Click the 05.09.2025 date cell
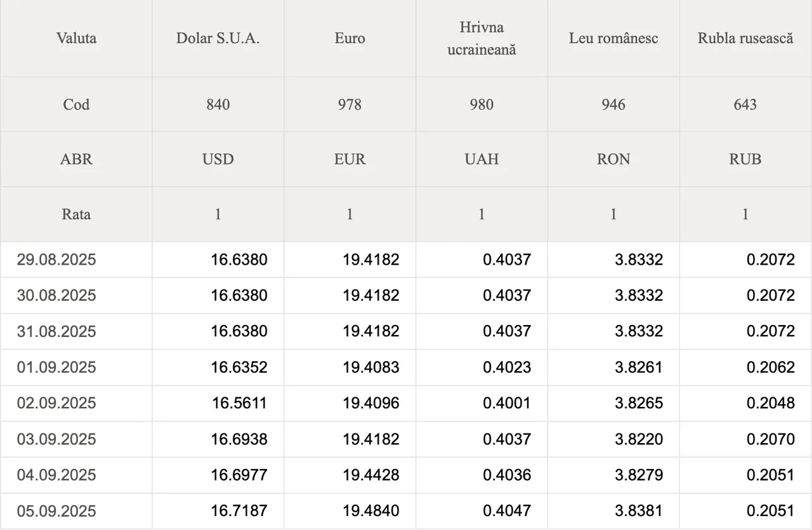812x530 pixels. [x=76, y=511]
